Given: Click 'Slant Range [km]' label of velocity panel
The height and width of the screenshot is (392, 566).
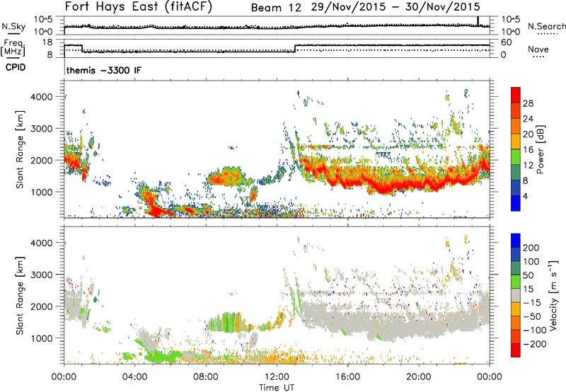Looking at the screenshot, I should [20, 295].
